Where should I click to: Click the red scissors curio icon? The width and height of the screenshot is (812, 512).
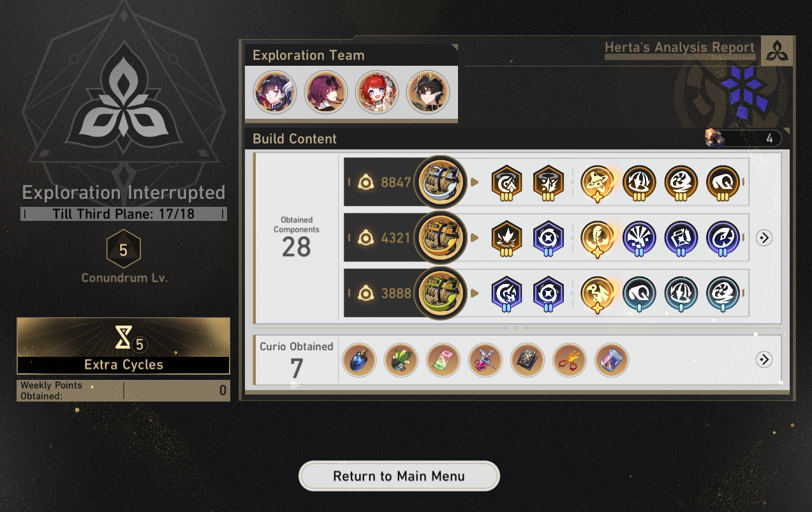click(570, 359)
